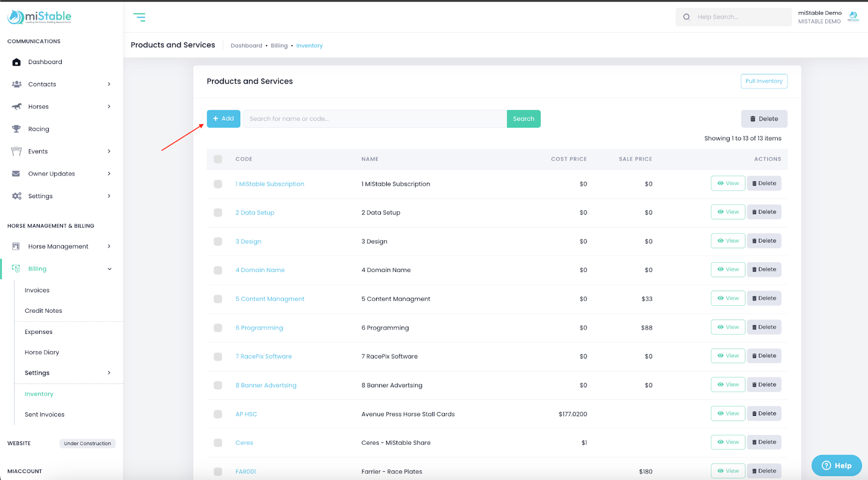Click the Under Construction badge

click(x=87, y=444)
